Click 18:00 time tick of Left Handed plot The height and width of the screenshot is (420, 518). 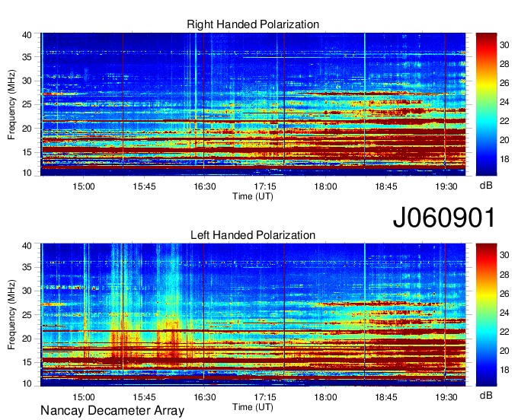(325, 397)
